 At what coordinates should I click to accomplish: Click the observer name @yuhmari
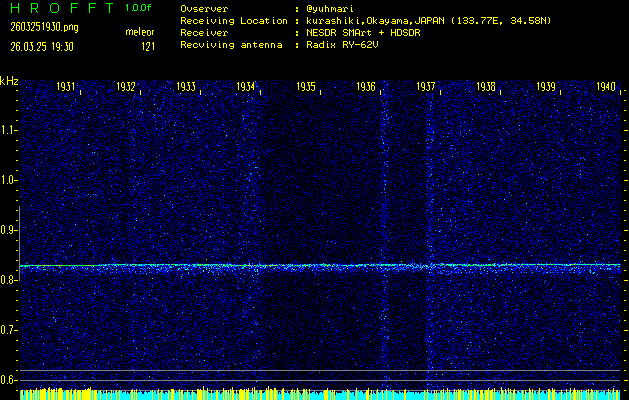338,8
